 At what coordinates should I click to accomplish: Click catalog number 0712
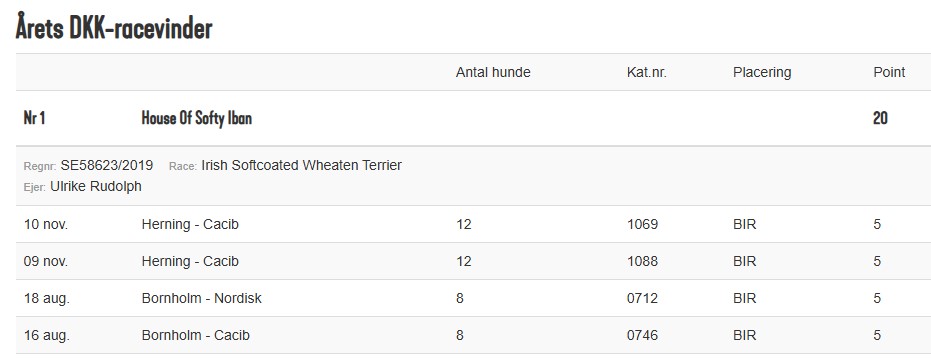click(x=642, y=298)
